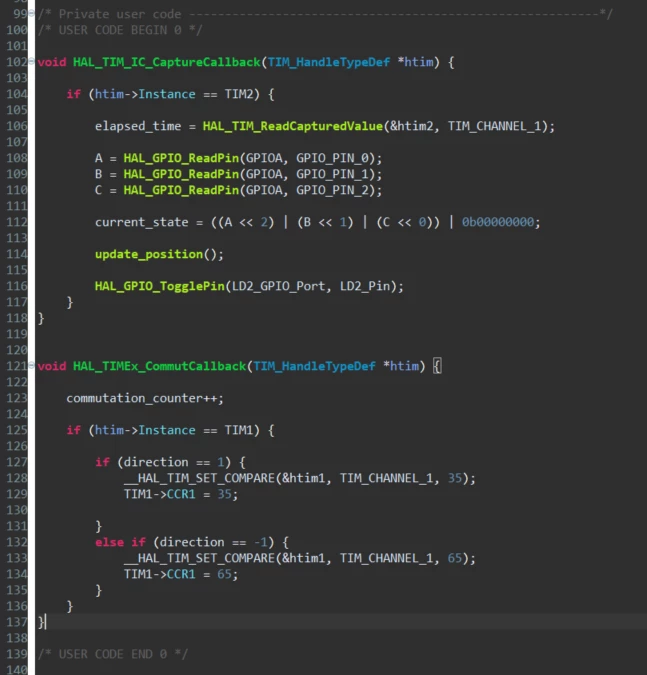Click GPIO_PIN_1 on line 109
The width and height of the screenshot is (647, 675).
[332, 174]
